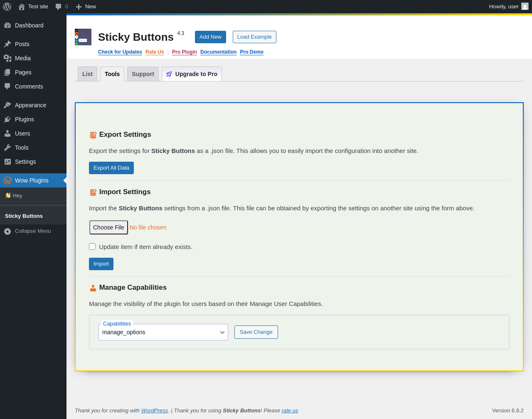Switch to the Support tab
This screenshot has height=419, width=532.
pos(143,74)
